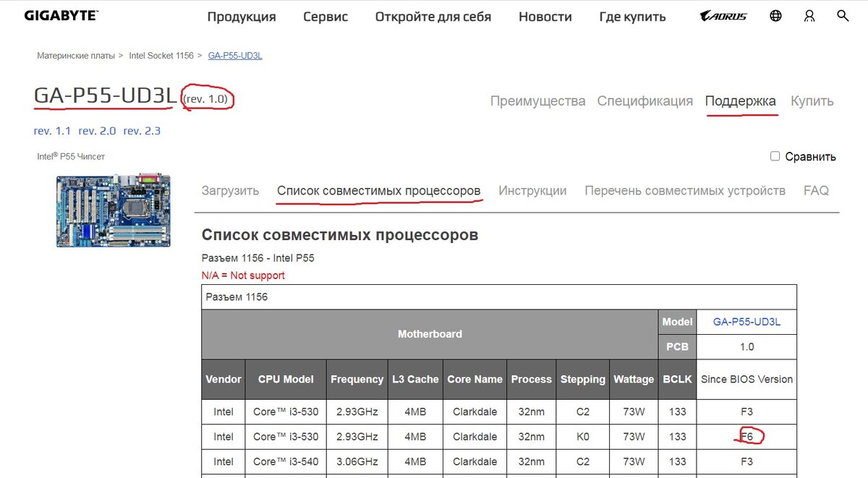This screenshot has width=868, height=478.
Task: Open GA-P55-UD3L link in table header
Action: pos(746,322)
